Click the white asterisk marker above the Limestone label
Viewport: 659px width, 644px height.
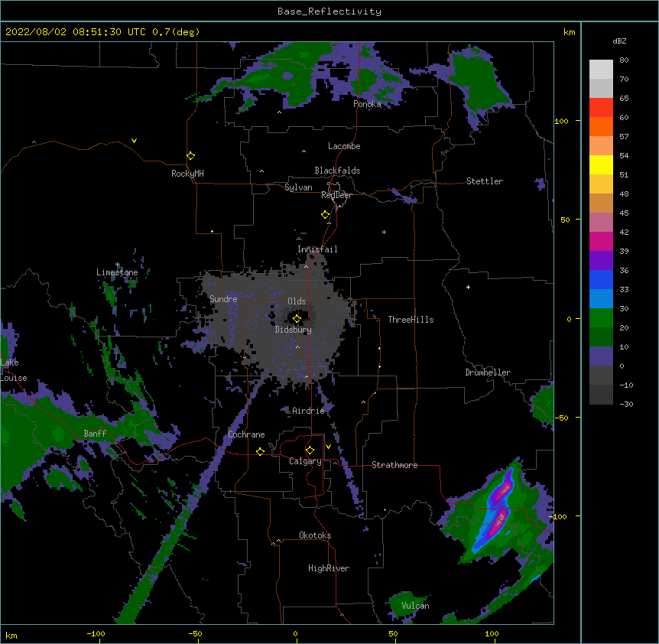117,265
